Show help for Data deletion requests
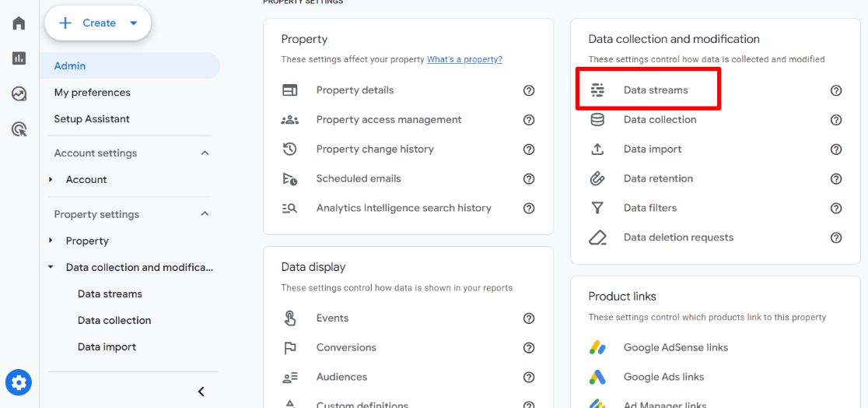Image resolution: width=868 pixels, height=408 pixels. pos(836,237)
